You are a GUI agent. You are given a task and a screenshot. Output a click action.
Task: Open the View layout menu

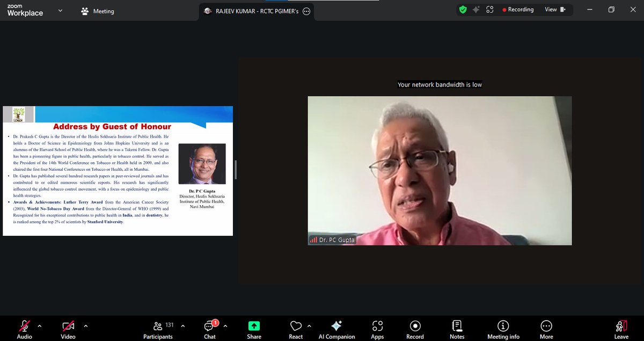555,10
